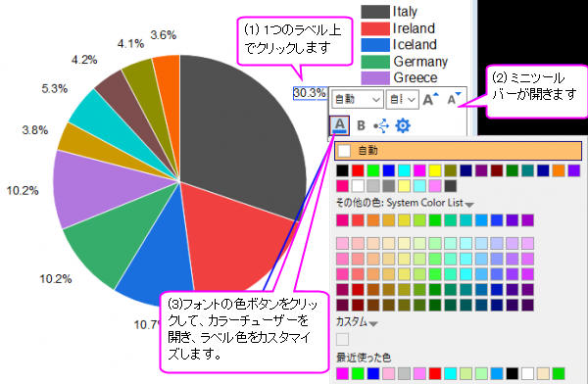Screen dimensions: 588x384
Task: Pick the red swatch in the basic colors row
Action: pos(358,170)
